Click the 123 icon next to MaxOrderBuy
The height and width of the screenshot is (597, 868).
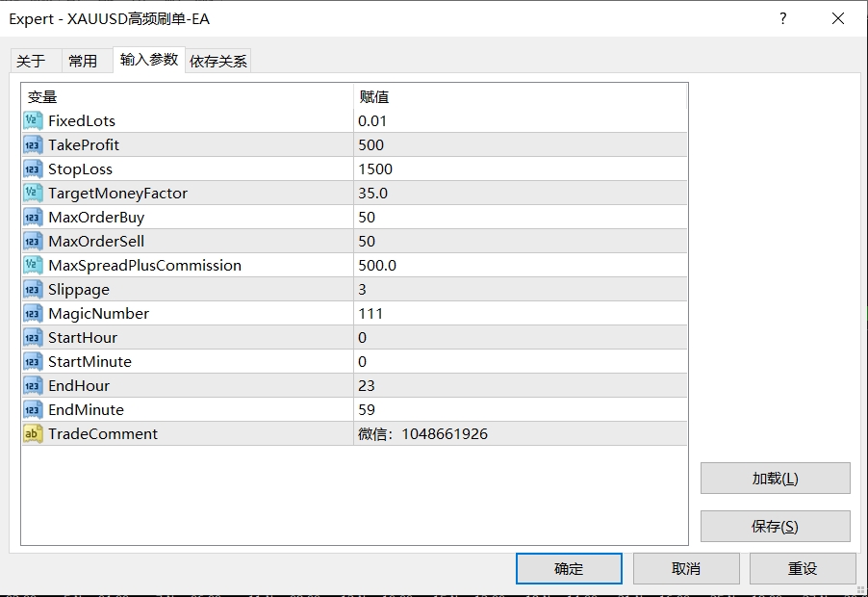point(34,217)
